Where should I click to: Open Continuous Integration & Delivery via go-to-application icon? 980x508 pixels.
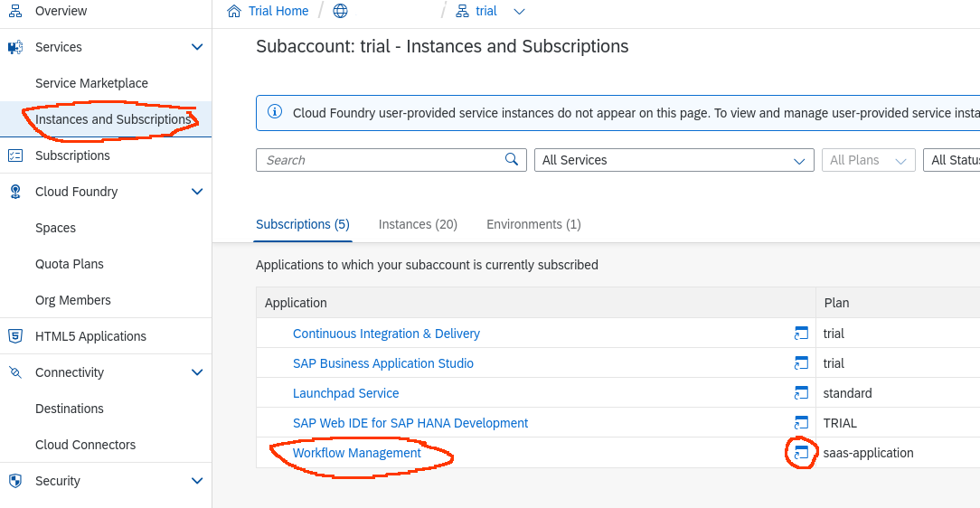pos(801,334)
